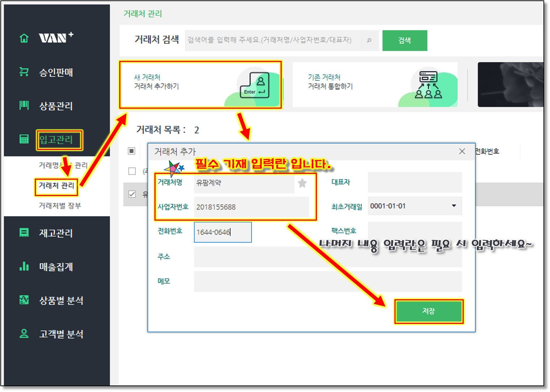Click the 고객별 분석 person icon

click(x=24, y=334)
